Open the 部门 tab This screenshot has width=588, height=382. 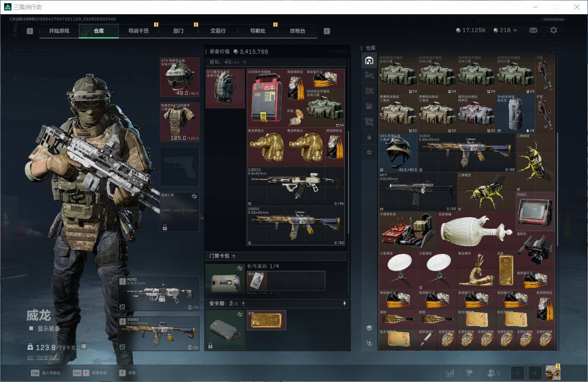pyautogui.click(x=178, y=31)
